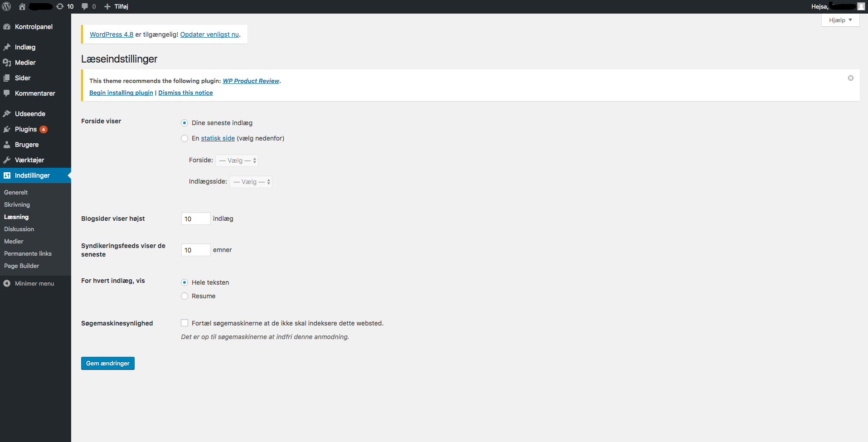This screenshot has width=868, height=442.
Task: Click the Opdater venligst nu link
Action: (x=209, y=34)
